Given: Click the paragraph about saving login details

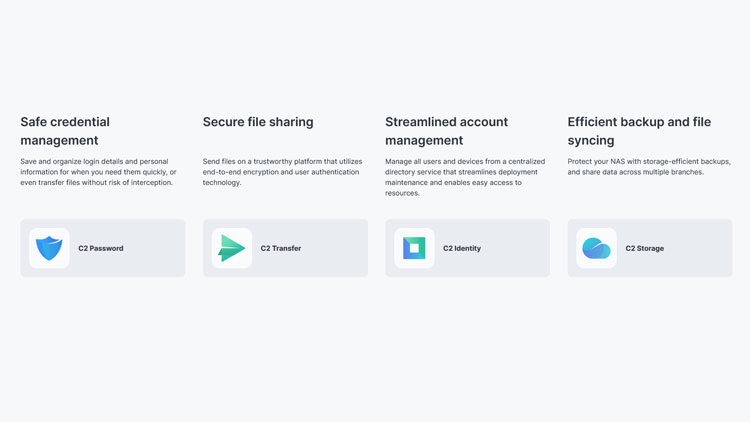Looking at the screenshot, I should 98,172.
